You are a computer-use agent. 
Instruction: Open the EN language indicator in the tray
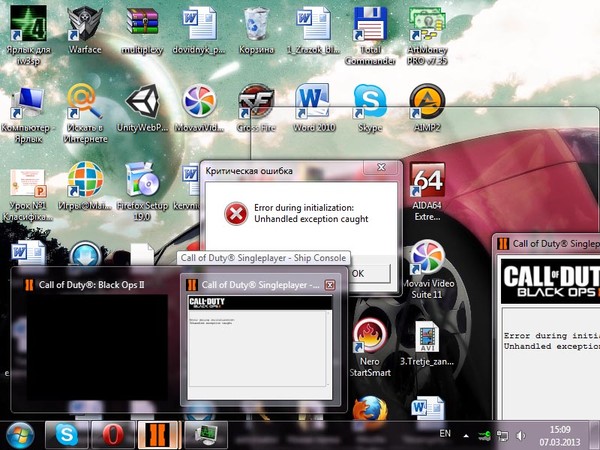tap(446, 434)
